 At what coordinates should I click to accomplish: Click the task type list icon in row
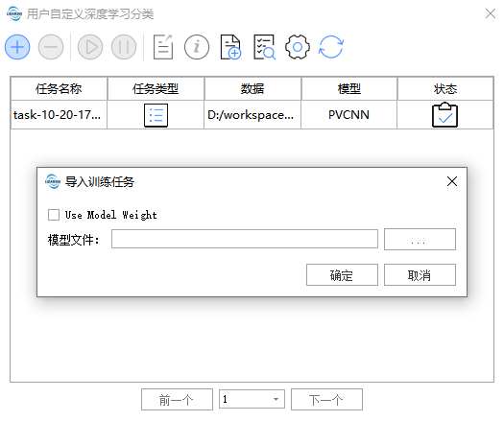[156, 115]
